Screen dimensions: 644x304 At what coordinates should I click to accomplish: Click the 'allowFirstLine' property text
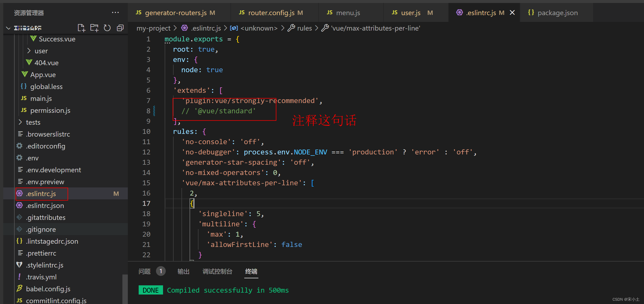tap(240, 244)
